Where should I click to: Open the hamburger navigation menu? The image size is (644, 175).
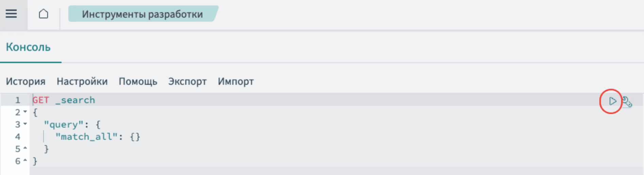pos(11,14)
